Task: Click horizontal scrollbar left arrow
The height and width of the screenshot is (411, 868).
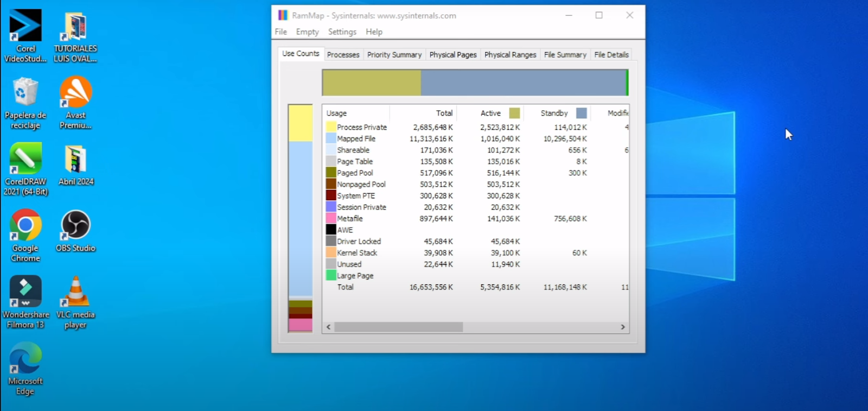Action: pos(328,327)
